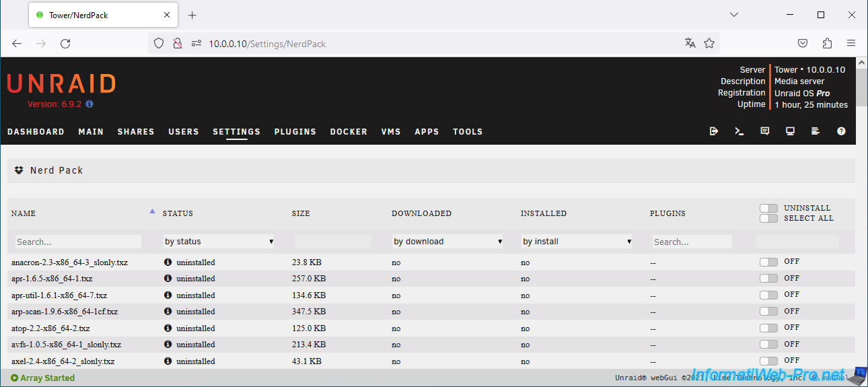This screenshot has height=387, width=868.
Task: Open the VMs menu
Action: pos(391,131)
